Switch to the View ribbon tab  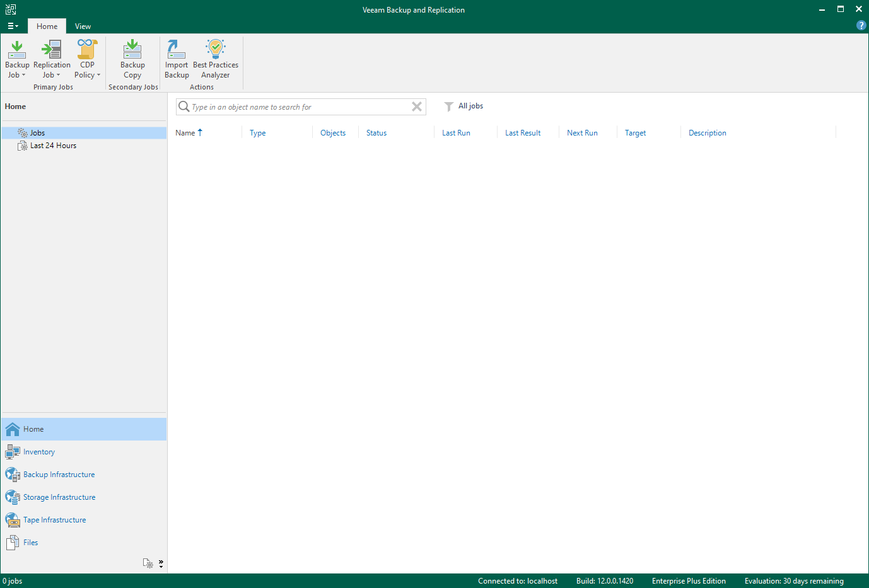83,26
